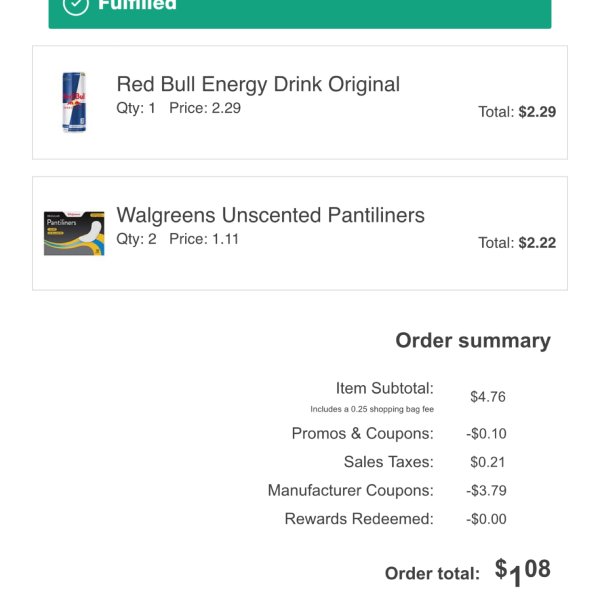Open Red Bull Energy Drink Original link

click(258, 85)
